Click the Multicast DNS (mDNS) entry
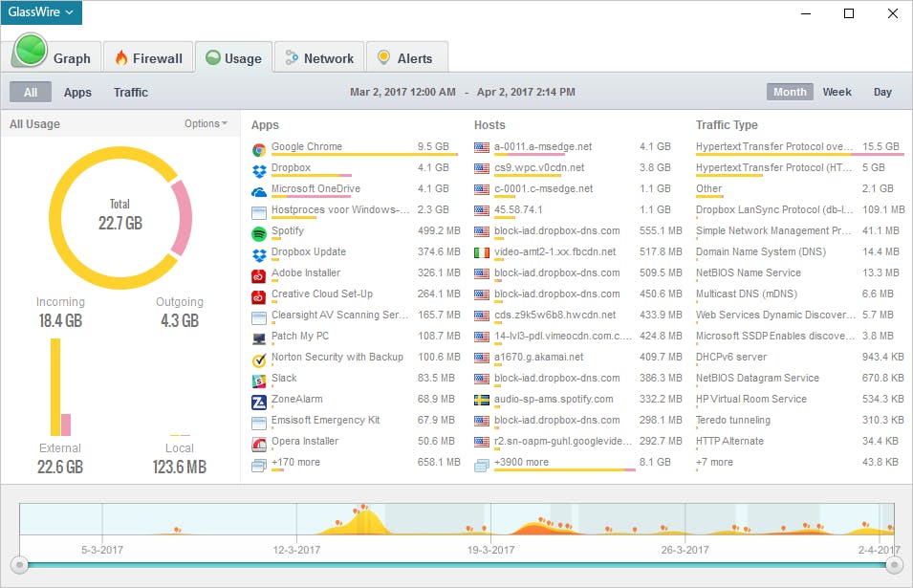Image resolution: width=913 pixels, height=588 pixels. pyautogui.click(x=747, y=294)
